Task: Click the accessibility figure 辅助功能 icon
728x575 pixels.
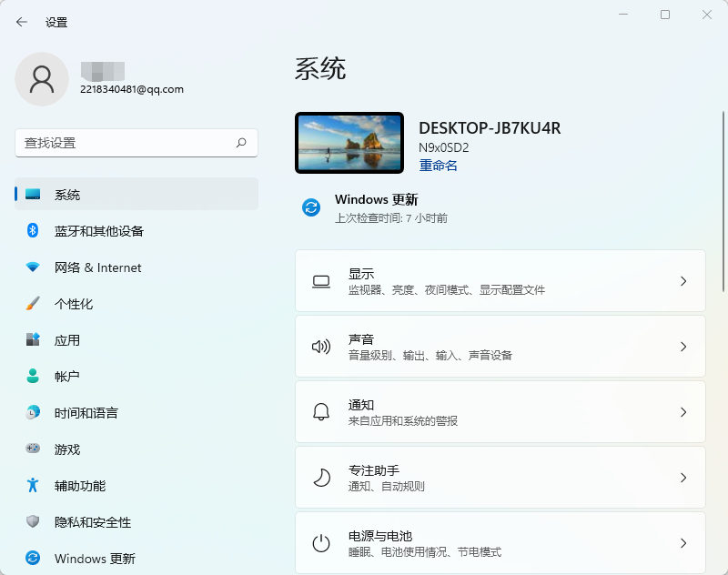Action: click(x=33, y=485)
